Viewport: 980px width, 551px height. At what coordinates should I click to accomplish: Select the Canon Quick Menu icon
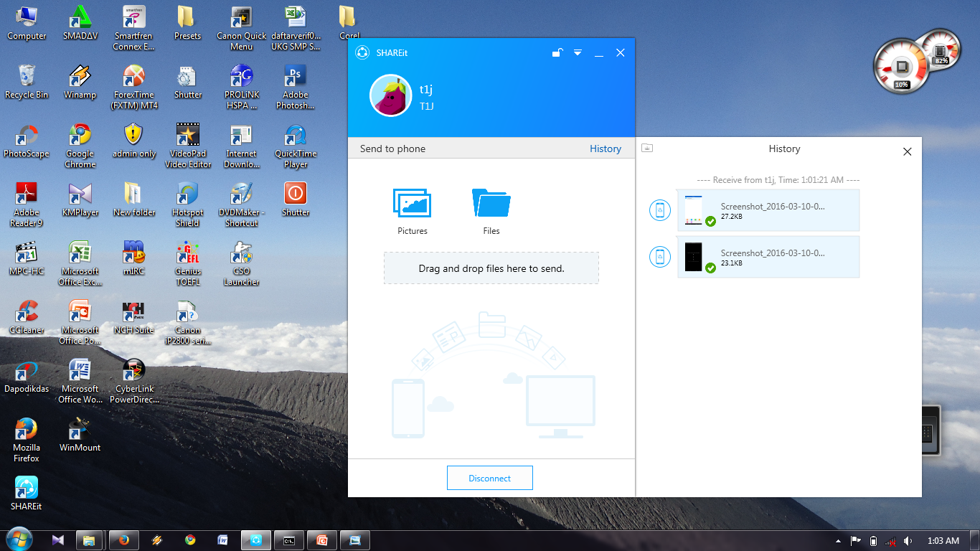241,28
